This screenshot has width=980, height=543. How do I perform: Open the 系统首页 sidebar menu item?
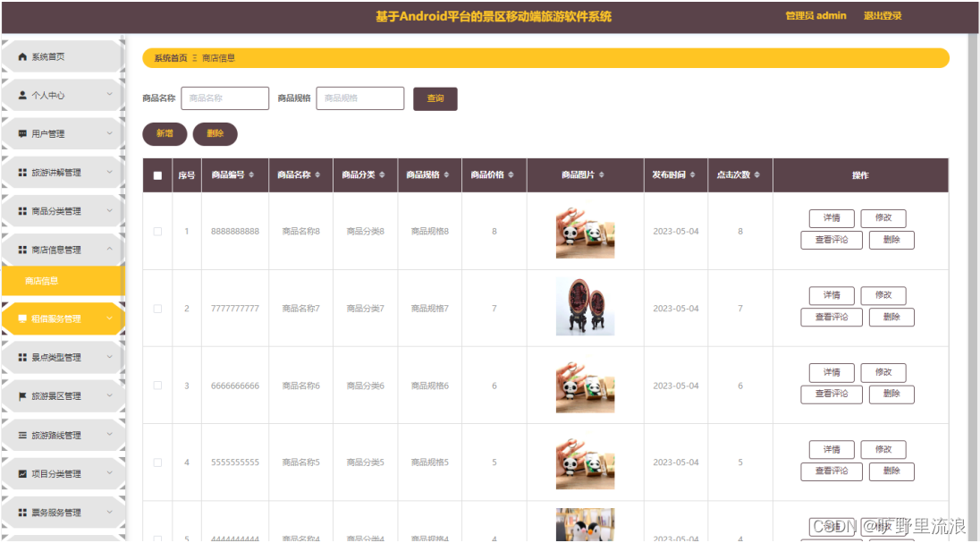pyautogui.click(x=63, y=57)
